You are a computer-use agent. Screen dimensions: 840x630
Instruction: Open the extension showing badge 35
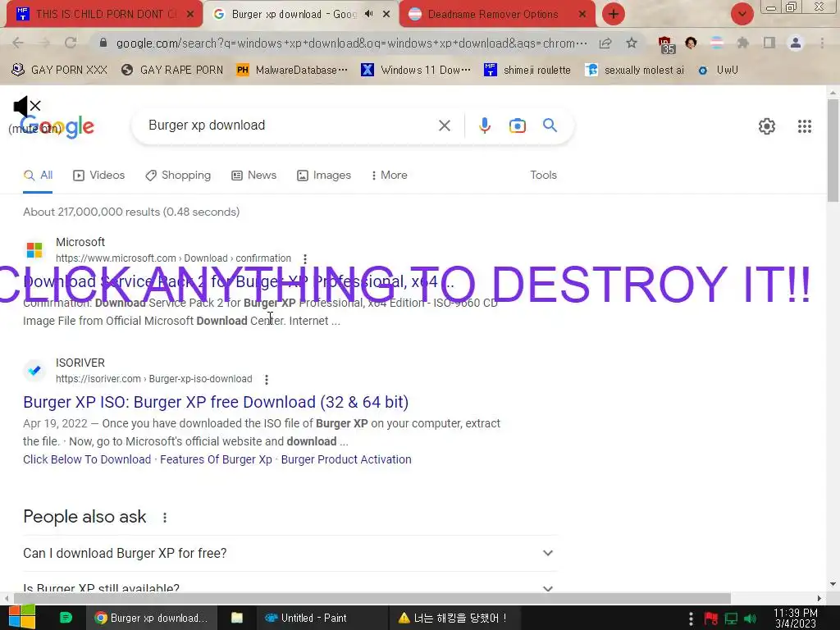666,44
